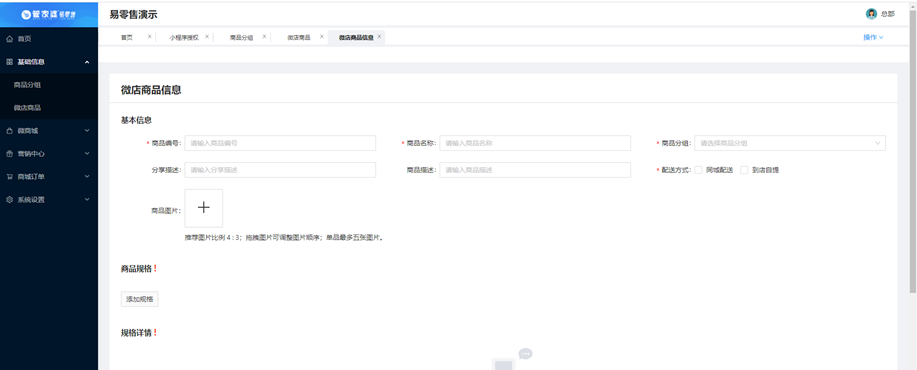Switch to the 商品分组 tab
This screenshot has height=370, width=917.
click(242, 37)
